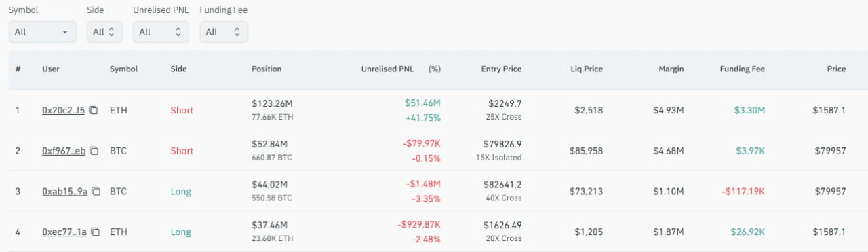Open user 0xec77..1a profile link
The image size is (868, 252).
[x=65, y=232]
